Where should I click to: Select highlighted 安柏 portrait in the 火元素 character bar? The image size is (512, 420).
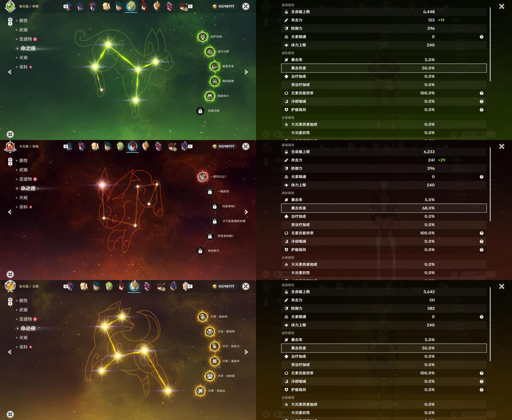click(x=133, y=146)
